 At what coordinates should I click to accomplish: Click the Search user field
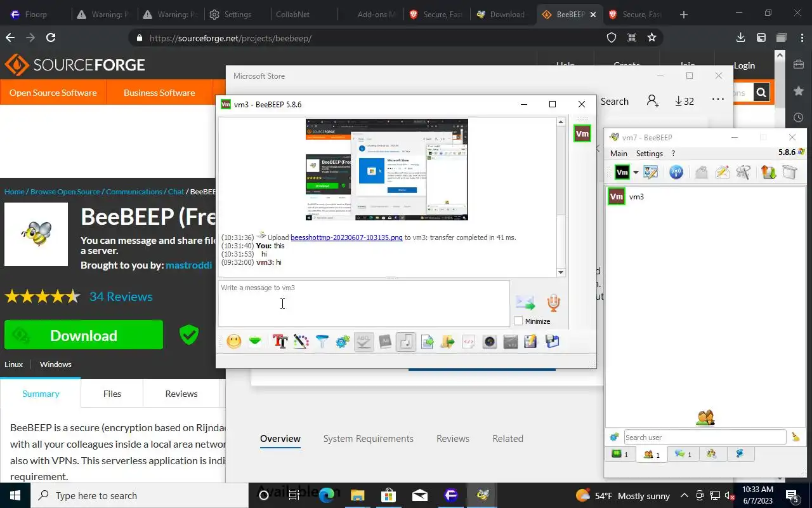pyautogui.click(x=705, y=437)
